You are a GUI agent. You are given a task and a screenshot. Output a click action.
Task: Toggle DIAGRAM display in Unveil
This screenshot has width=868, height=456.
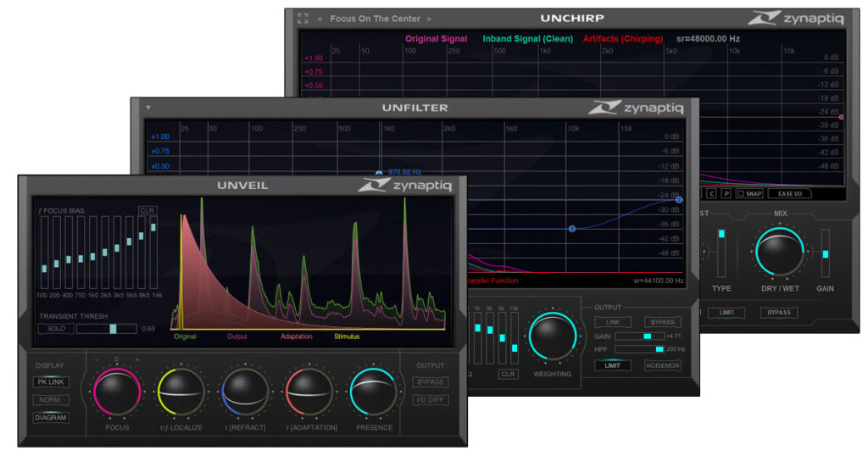[x=51, y=417]
